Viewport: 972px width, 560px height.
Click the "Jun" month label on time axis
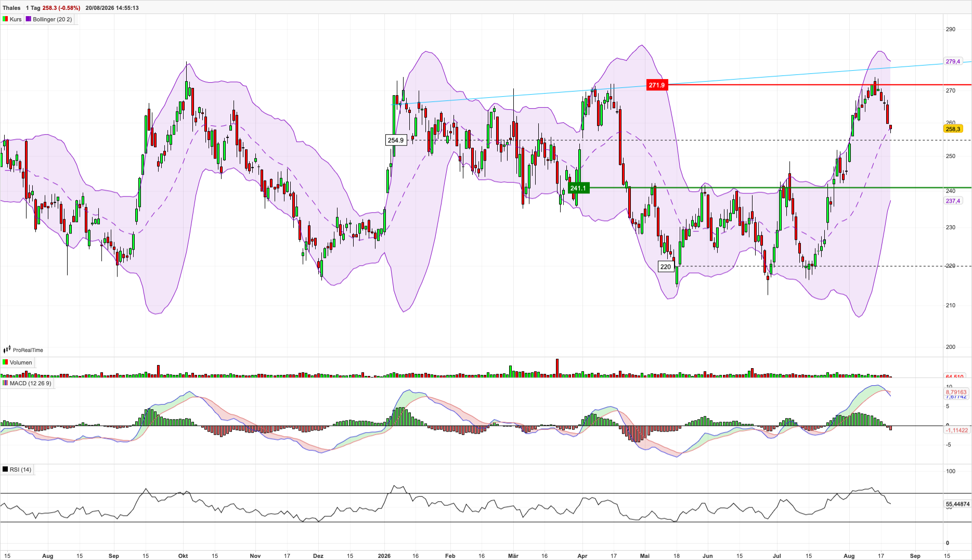[x=708, y=556]
